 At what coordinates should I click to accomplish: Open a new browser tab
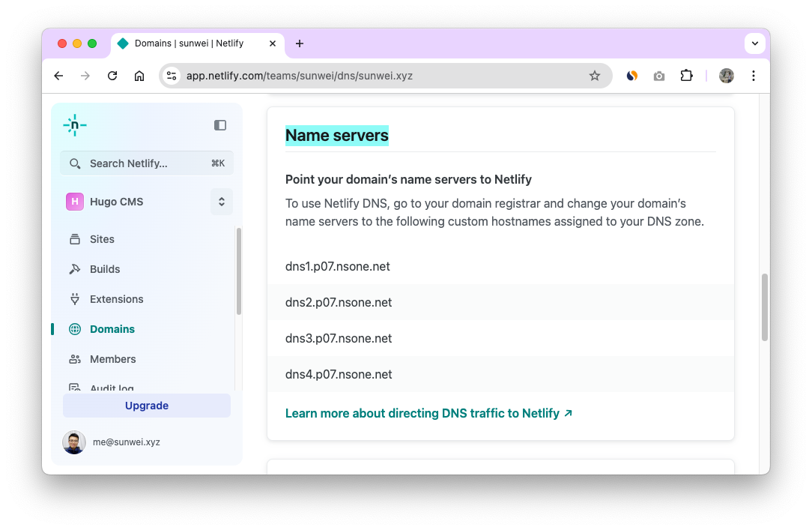click(300, 43)
